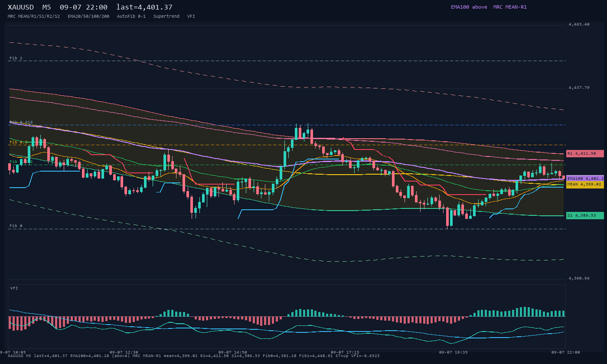Click the MRC MEAN-R1 zone label at top right

510,7
